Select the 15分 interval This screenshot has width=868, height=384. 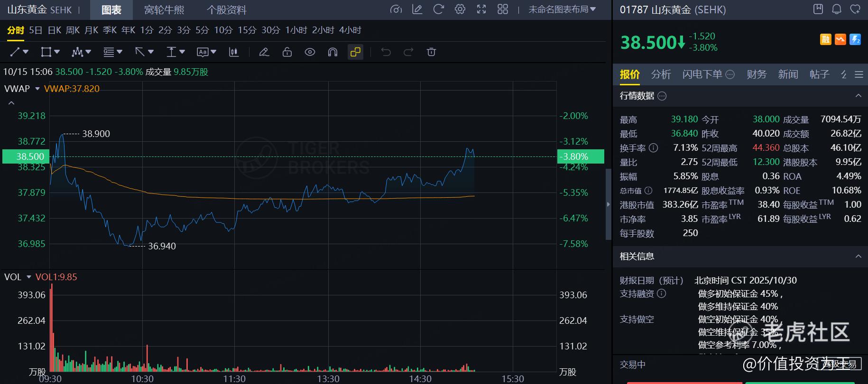pyautogui.click(x=247, y=30)
